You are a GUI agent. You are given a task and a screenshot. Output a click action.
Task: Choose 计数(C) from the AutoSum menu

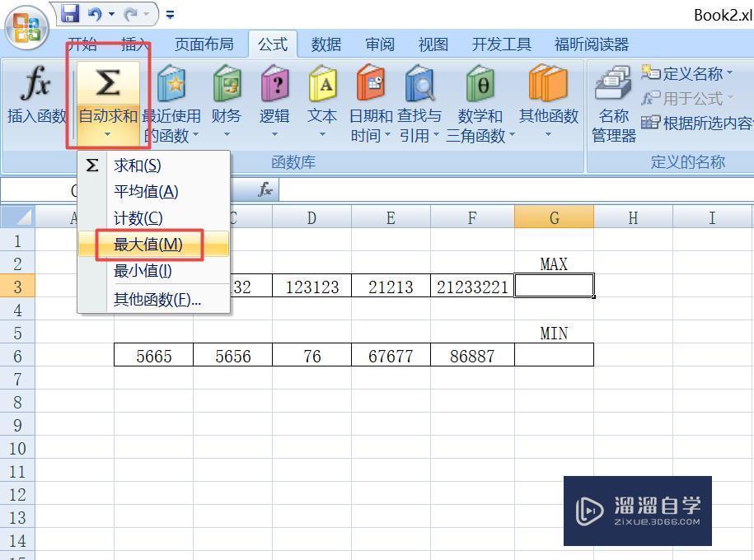point(153,218)
